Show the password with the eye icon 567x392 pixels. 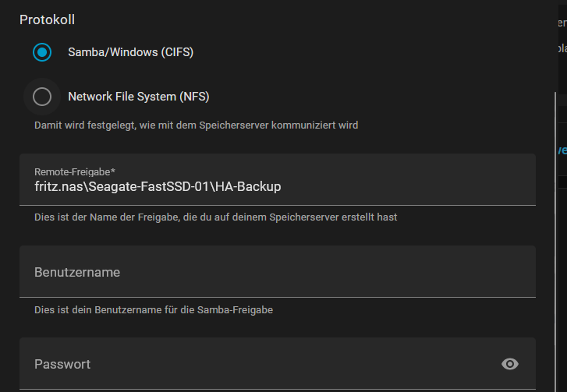[510, 364]
